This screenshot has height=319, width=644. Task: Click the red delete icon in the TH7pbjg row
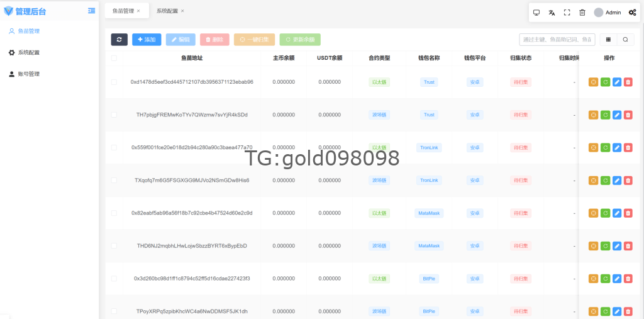click(628, 115)
